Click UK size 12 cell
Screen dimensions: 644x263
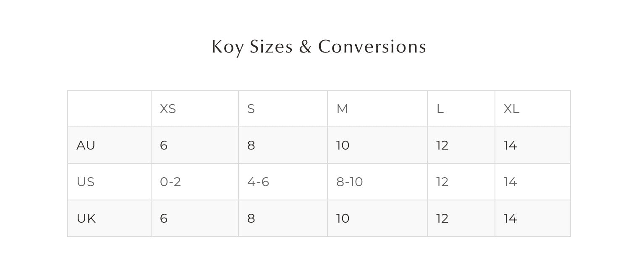442,218
